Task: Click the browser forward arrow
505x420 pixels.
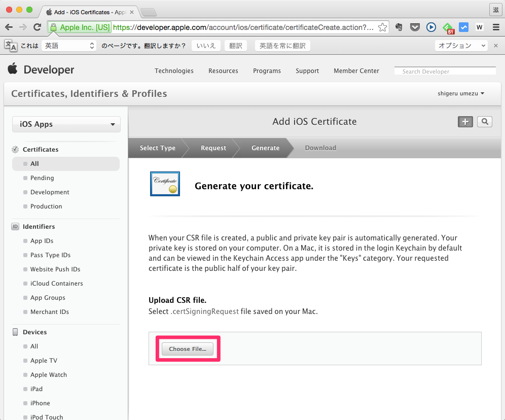Action: click(x=23, y=27)
